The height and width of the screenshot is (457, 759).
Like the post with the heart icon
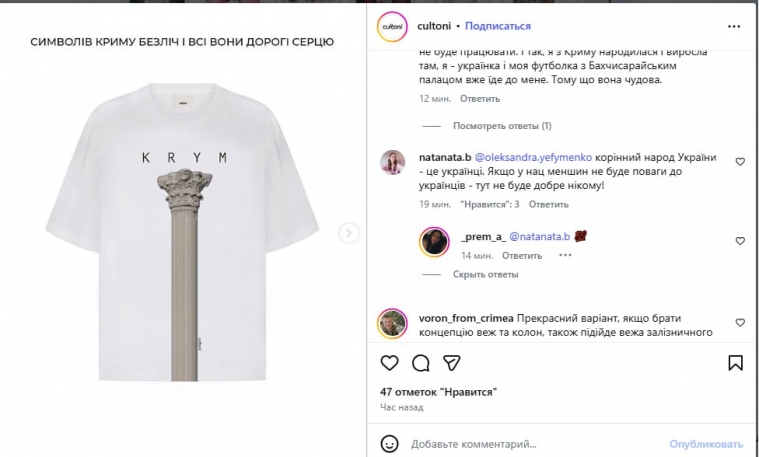pyautogui.click(x=391, y=362)
